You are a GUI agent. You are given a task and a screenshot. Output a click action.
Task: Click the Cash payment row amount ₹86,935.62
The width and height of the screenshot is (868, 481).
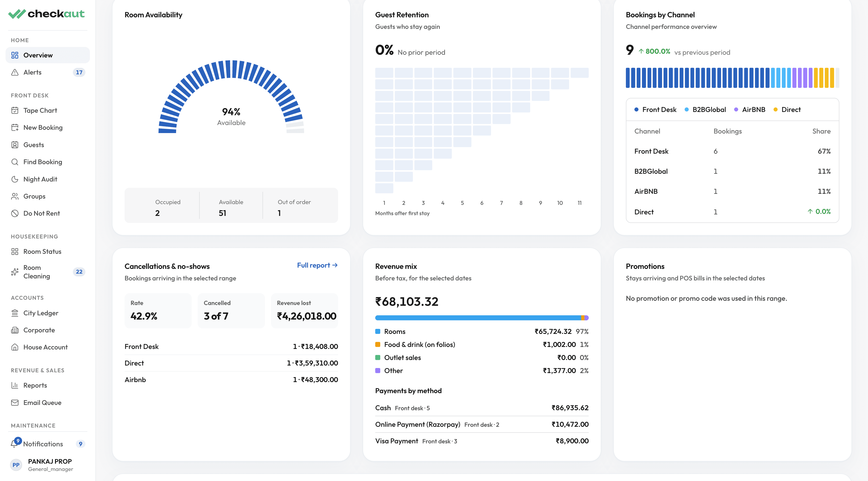570,408
